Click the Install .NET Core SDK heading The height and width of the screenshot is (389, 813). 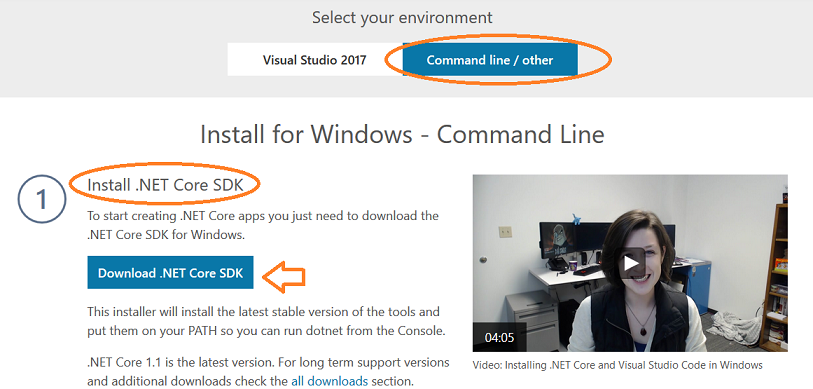pyautogui.click(x=165, y=185)
